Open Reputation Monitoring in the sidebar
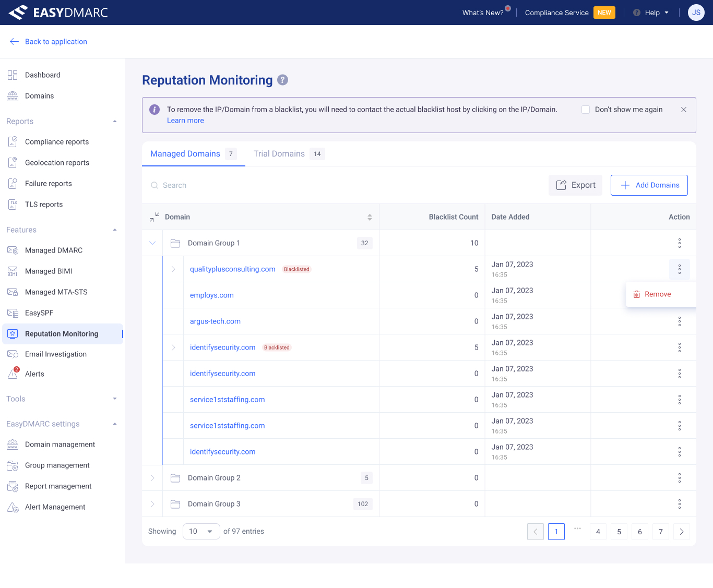This screenshot has width=713, height=588. coord(63,334)
